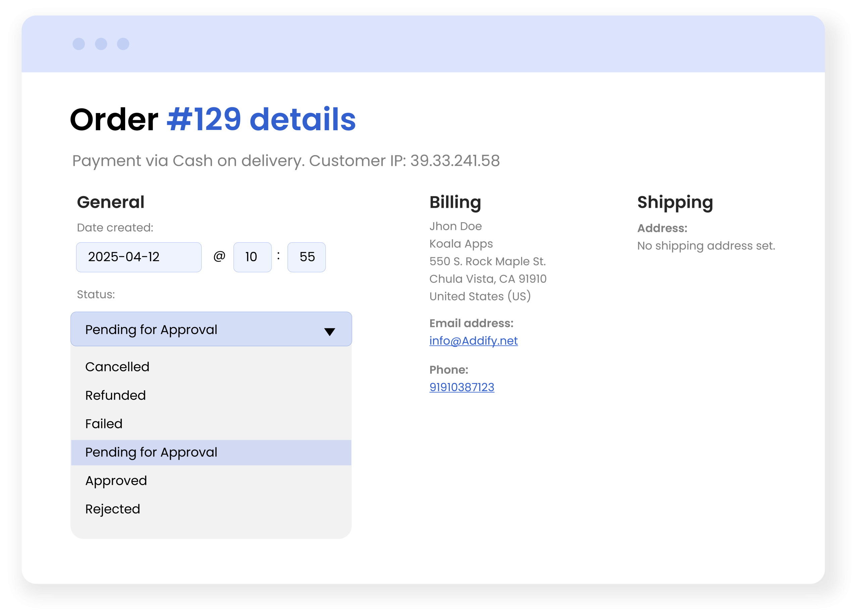This screenshot has height=616, width=859.
Task: Click the first window control dot
Action: [79, 44]
